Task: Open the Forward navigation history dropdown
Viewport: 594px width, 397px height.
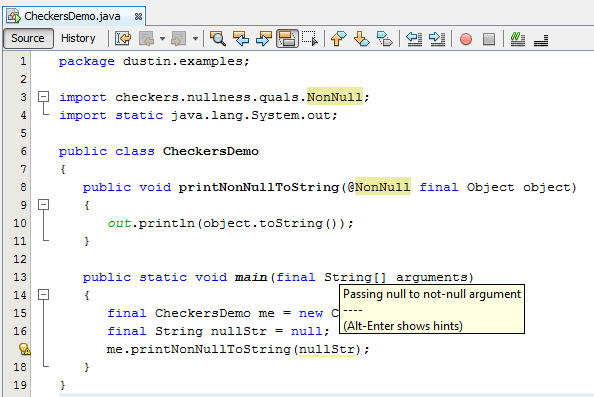Action: 195,39
